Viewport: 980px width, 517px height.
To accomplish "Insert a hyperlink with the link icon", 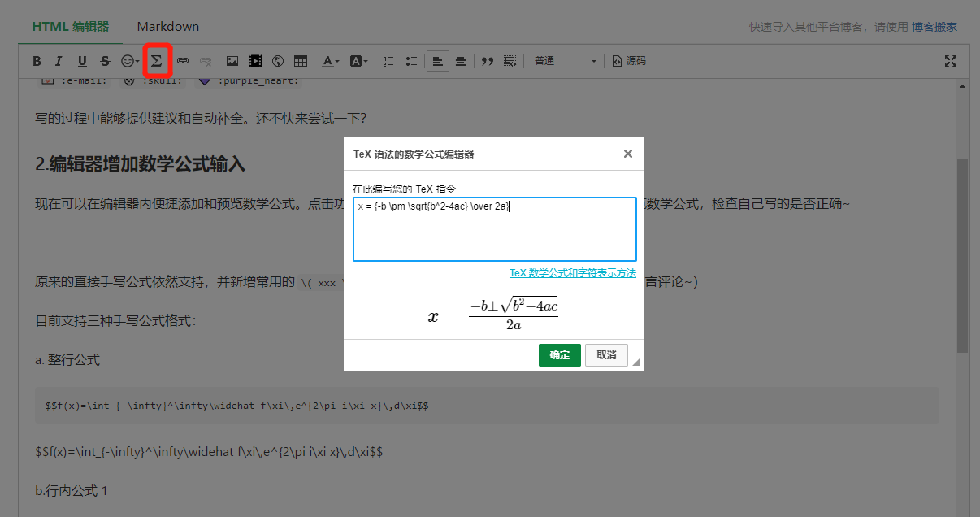I will coord(184,60).
